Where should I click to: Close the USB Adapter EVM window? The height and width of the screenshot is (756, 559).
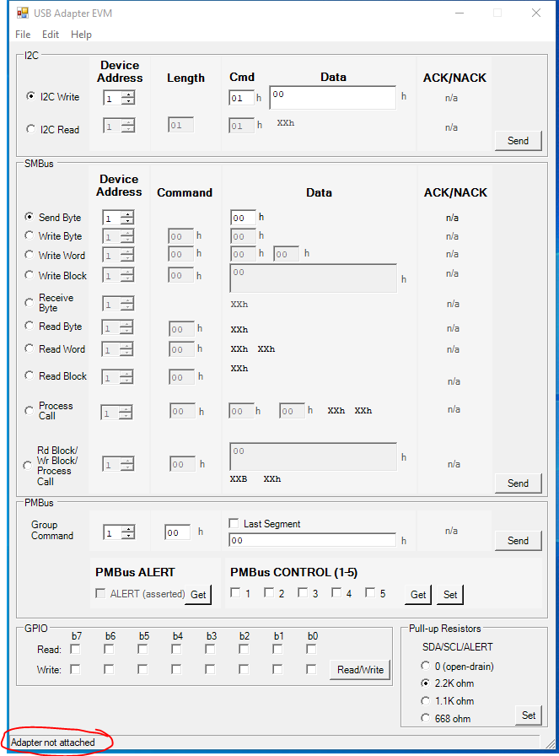click(536, 13)
